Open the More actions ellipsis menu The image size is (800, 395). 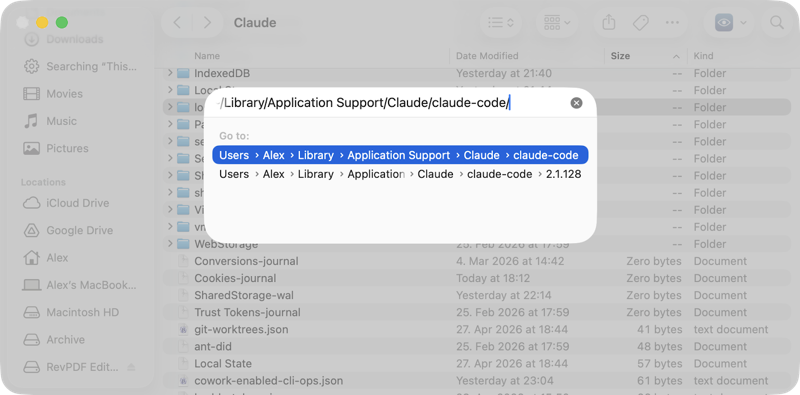[672, 22]
